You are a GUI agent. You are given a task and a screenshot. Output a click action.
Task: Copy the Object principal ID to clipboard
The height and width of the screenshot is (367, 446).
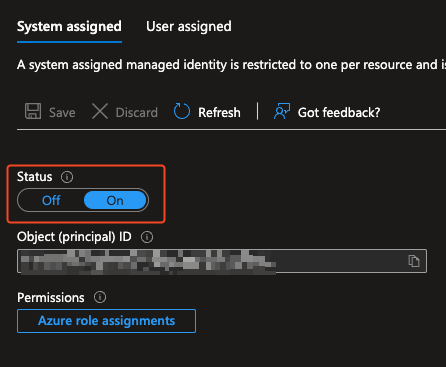(414, 261)
